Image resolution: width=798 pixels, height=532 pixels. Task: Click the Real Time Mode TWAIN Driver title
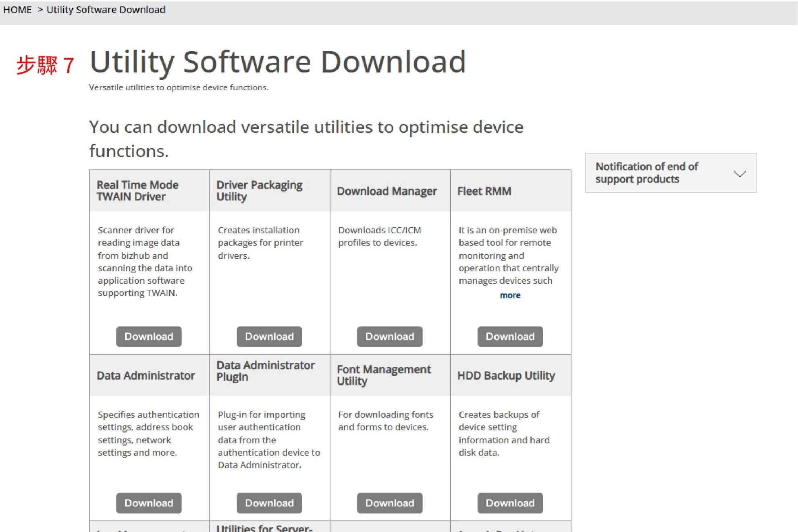[x=137, y=191]
